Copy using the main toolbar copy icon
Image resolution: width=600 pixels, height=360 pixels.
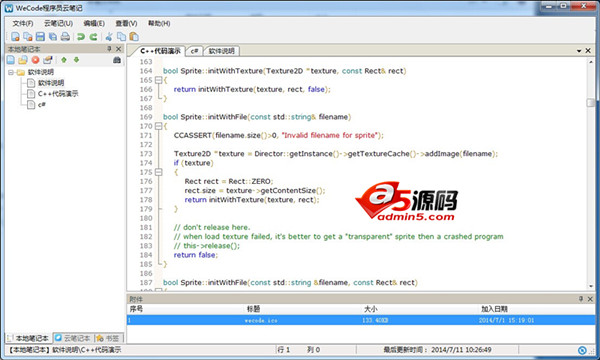[x=121, y=37]
